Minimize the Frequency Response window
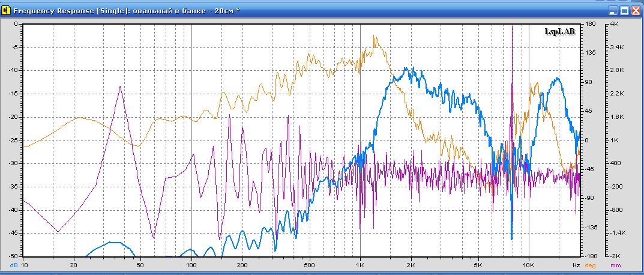 613,11
